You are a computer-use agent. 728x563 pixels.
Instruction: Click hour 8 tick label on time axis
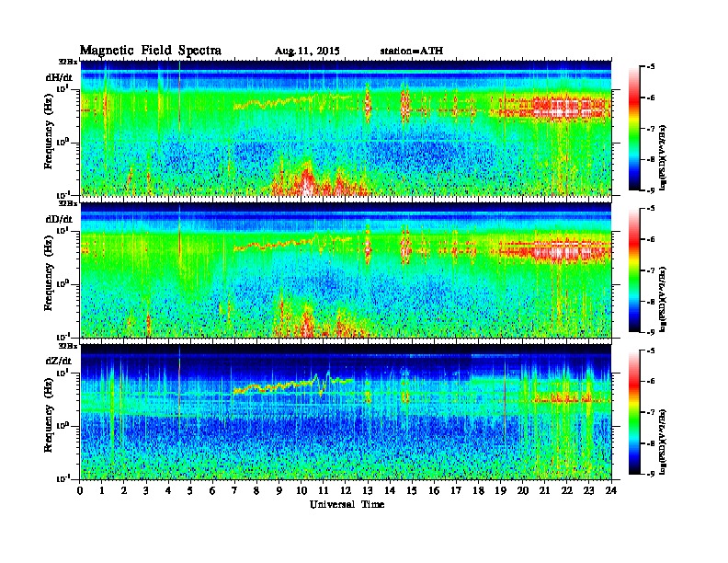point(256,490)
